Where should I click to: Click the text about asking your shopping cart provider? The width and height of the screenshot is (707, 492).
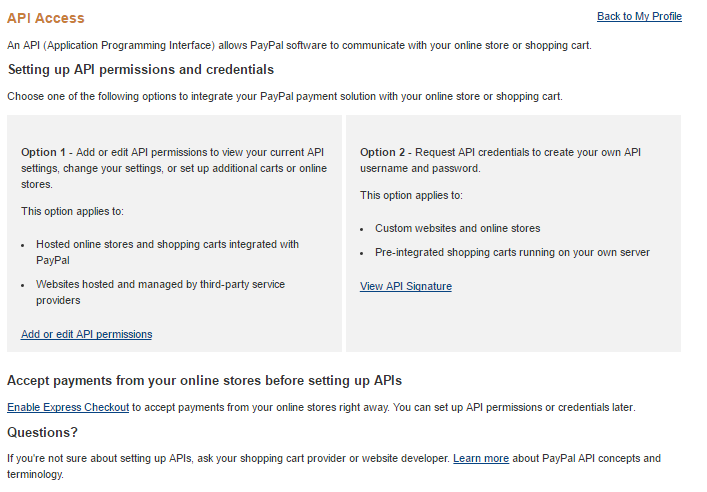tap(228, 458)
